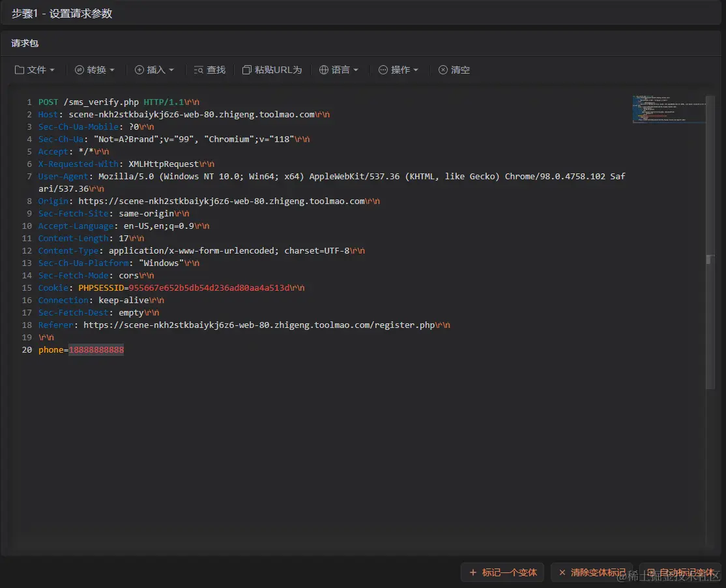Click the register.php referer URL
Viewport: 726px width, 588px height.
(259, 325)
